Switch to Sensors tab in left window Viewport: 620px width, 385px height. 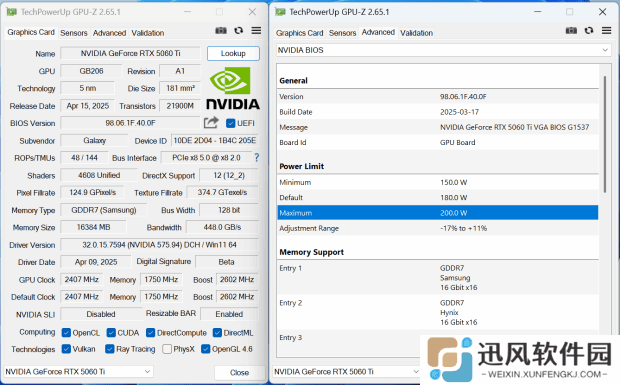[74, 33]
